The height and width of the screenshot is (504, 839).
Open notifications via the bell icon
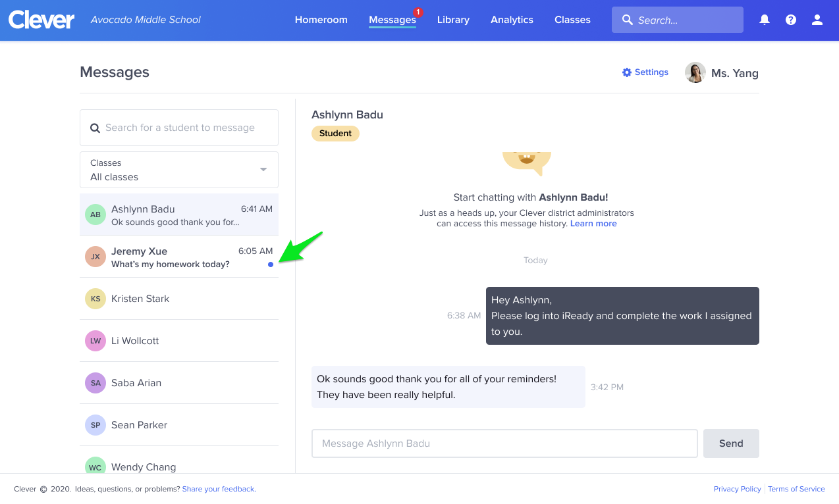(x=764, y=20)
